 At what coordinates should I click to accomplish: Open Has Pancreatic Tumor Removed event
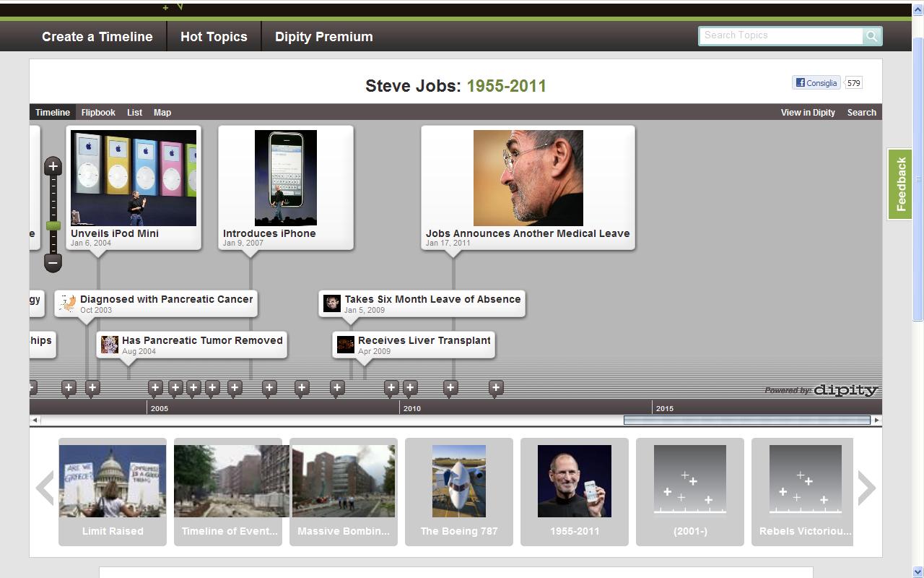pos(192,345)
